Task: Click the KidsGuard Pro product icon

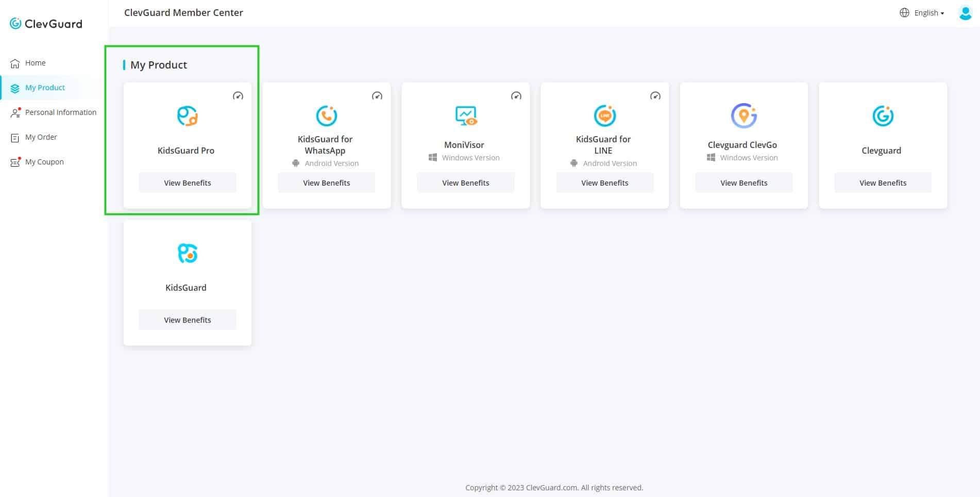Action: point(187,116)
